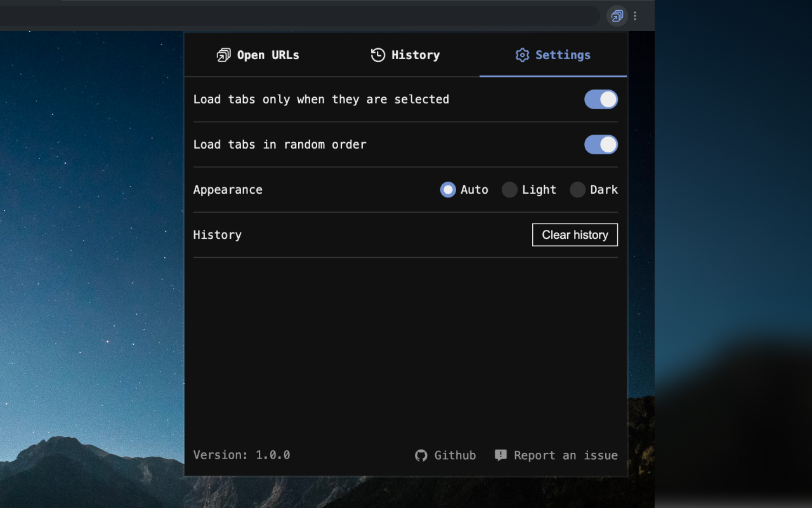This screenshot has height=508, width=812.
Task: Disable 'Load tabs only when they are selected'
Action: click(x=601, y=100)
